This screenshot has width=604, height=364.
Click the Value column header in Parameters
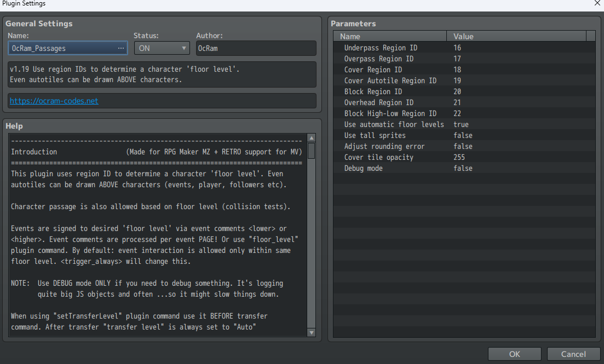point(516,36)
